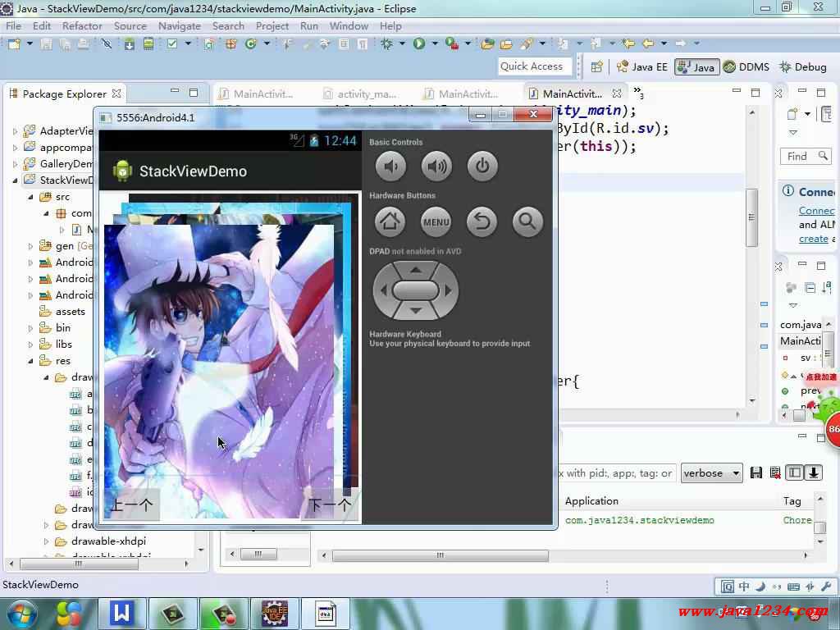Screen dimensions: 840x630
Task: Lower the emulator volume with the volume-down button
Action: coord(390,166)
